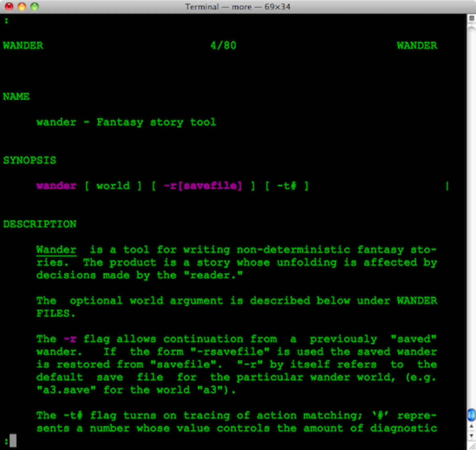Viewport: 476px width, 450px height.
Task: Click the red close window button
Action: pyautogui.click(x=9, y=6)
